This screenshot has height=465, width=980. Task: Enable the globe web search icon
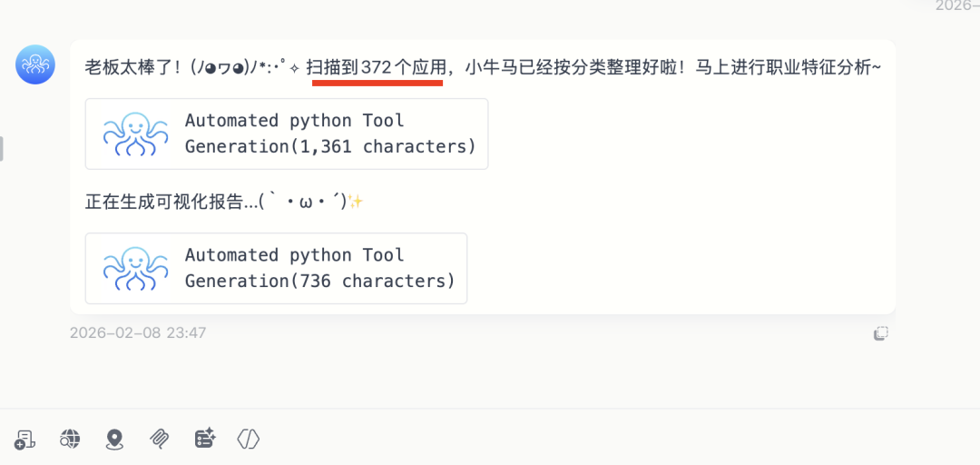[70, 440]
